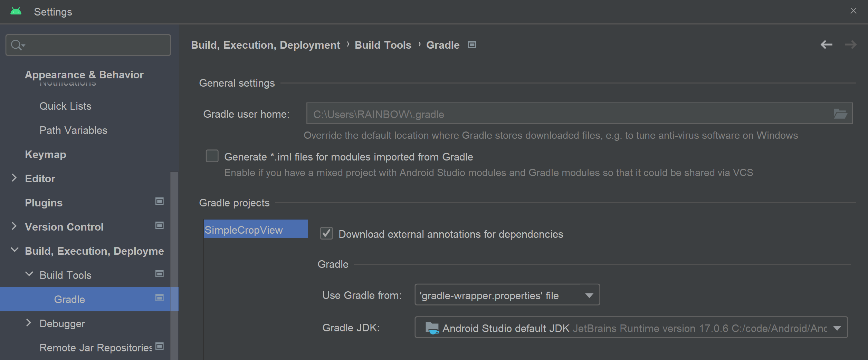Click the settings tree vertical scrollbar
The width and height of the screenshot is (868, 360).
174,266
